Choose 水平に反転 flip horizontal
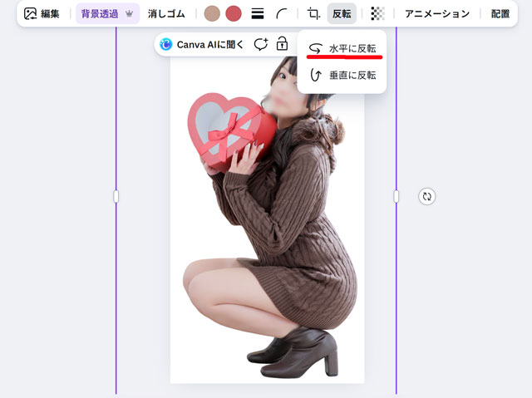The image size is (532, 398). pos(342,49)
